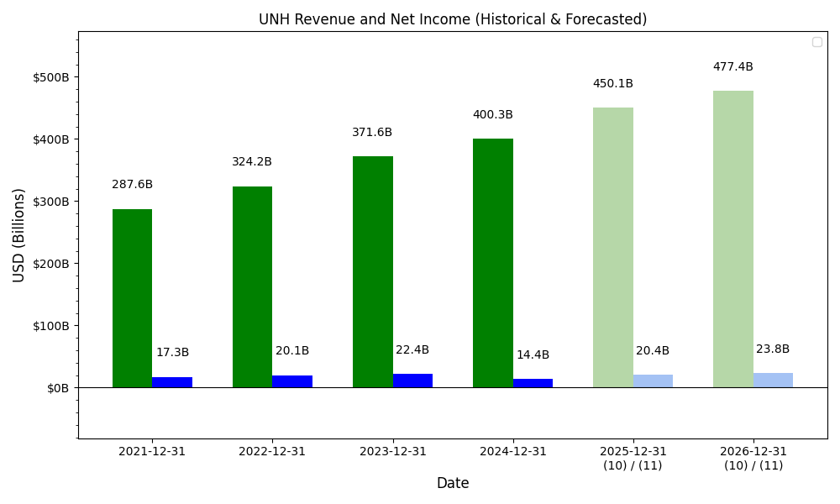The image size is (840, 504).
Task: Click the 287.6B revenue label
Action: point(133,184)
